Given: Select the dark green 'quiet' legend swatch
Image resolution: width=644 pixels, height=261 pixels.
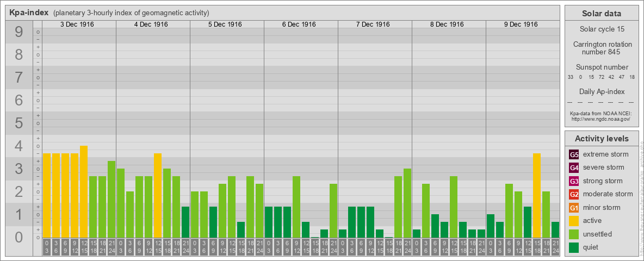Looking at the screenshot, I should tap(574, 247).
